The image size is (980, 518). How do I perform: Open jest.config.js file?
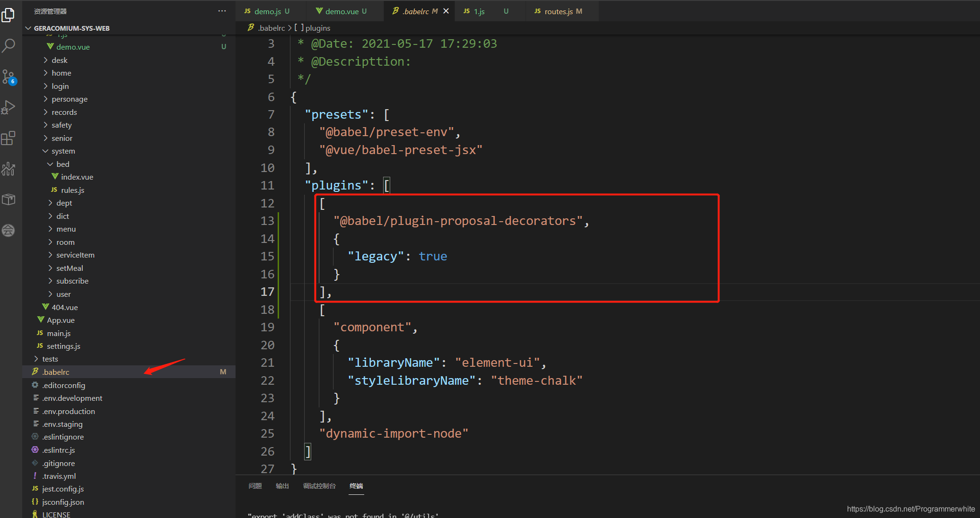click(x=129, y=489)
